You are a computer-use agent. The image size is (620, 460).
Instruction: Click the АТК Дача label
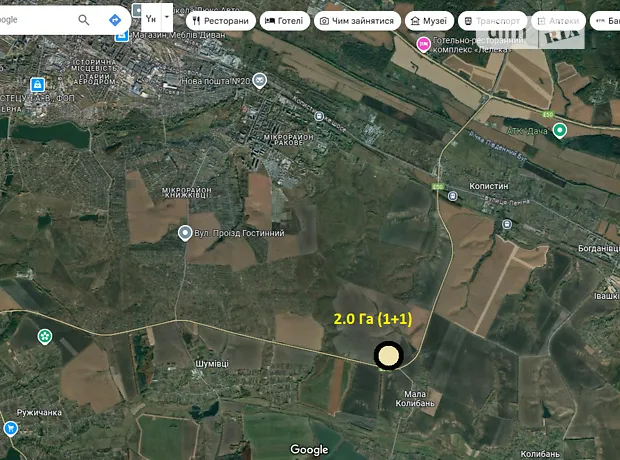[x=527, y=131]
